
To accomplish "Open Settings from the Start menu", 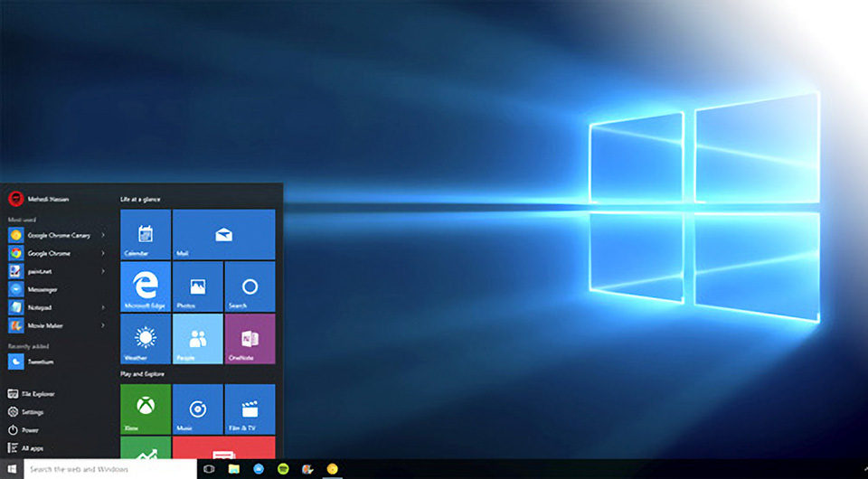I will click(32, 412).
